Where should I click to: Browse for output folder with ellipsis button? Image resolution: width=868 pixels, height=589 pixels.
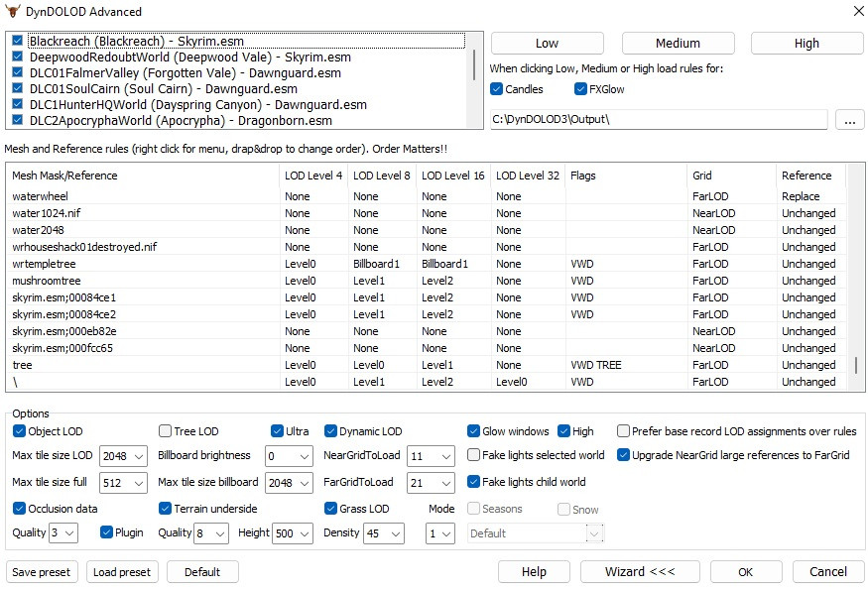pyautogui.click(x=850, y=120)
